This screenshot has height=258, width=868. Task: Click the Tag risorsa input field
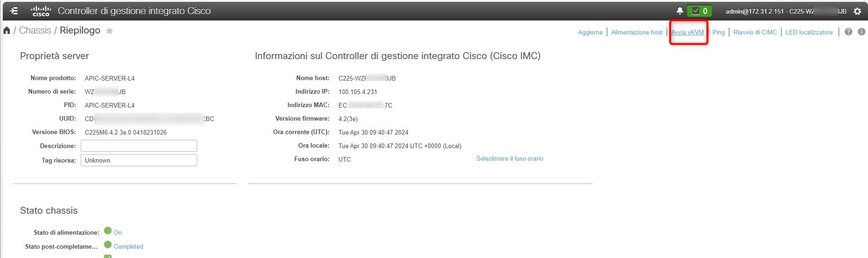139,160
